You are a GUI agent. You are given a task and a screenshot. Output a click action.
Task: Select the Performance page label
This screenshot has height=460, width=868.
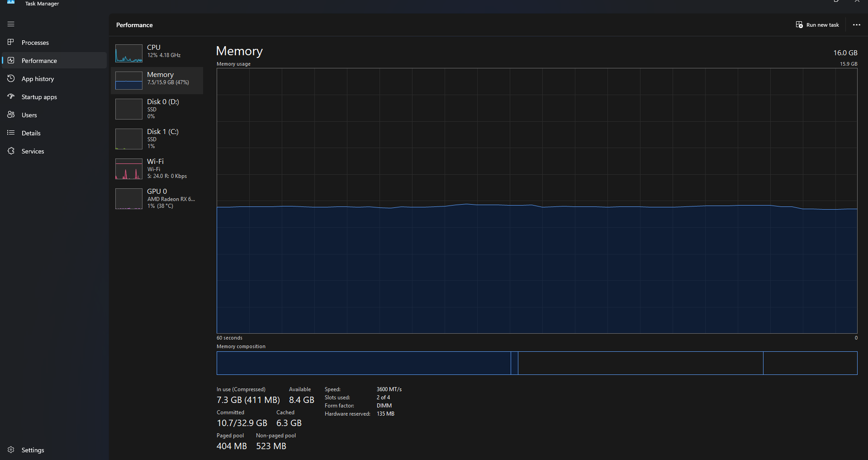tap(39, 61)
